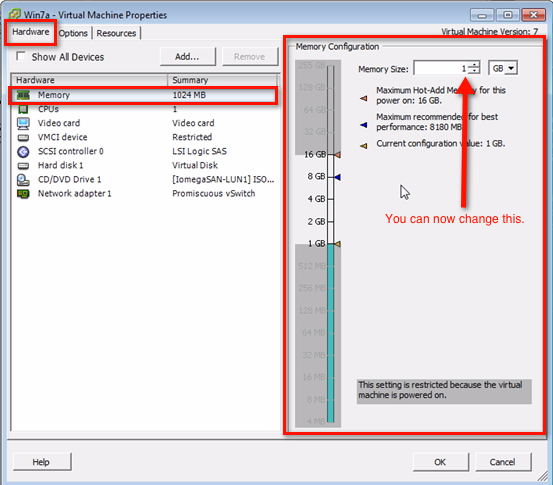
Task: Increase memory size with up spinner arrow
Action: coord(474,64)
